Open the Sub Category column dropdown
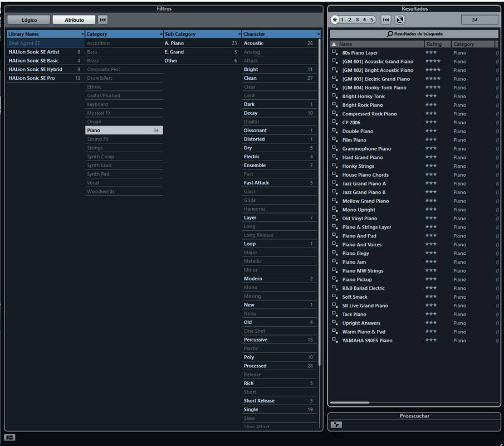Screen dimensions: 504x446 click(239, 35)
